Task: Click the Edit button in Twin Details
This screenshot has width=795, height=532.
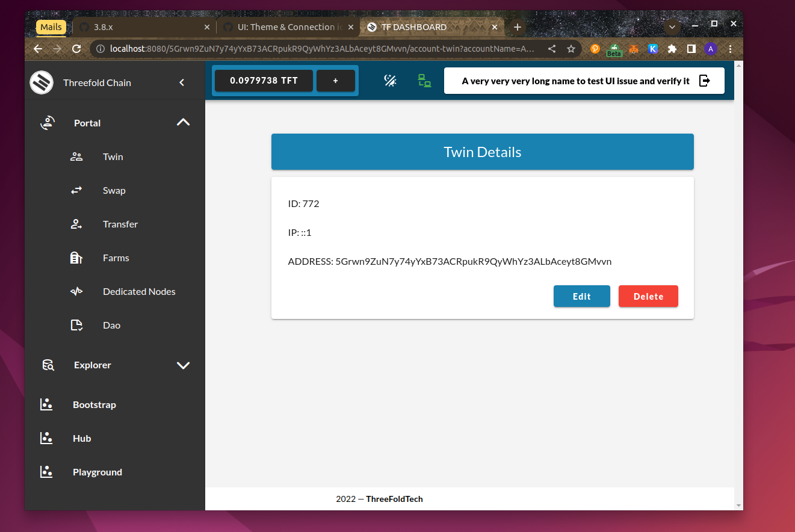Action: click(x=581, y=295)
